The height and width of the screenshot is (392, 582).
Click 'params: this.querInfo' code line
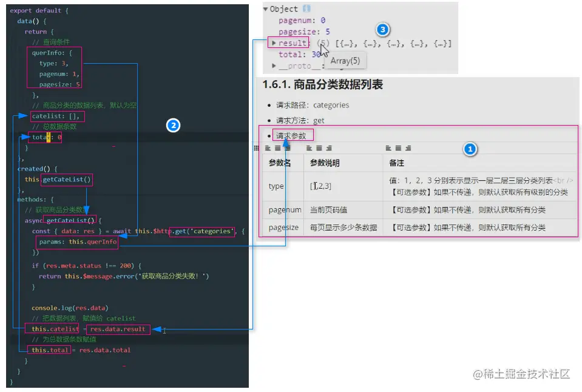78,242
